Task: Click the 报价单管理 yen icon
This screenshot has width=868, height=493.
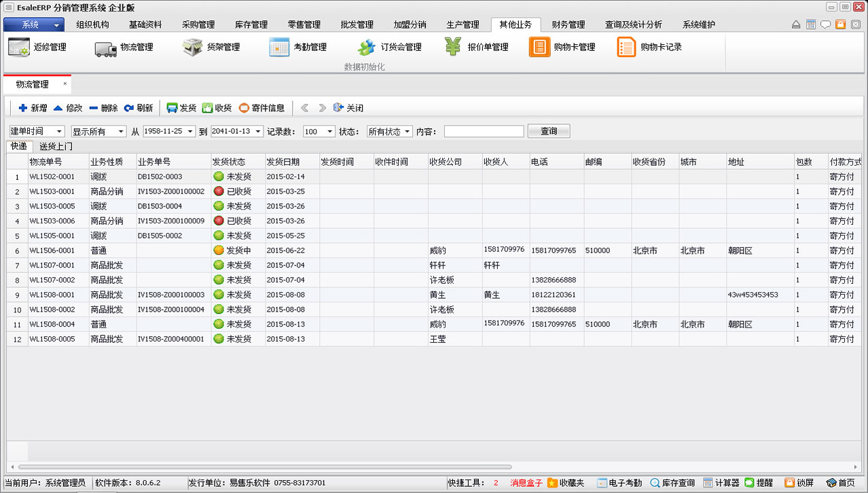Action: pos(454,48)
